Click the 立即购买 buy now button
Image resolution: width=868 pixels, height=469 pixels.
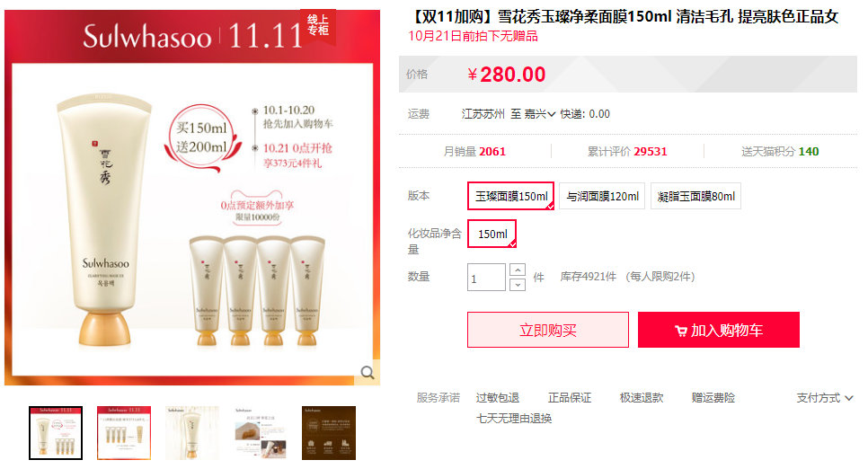pyautogui.click(x=548, y=330)
